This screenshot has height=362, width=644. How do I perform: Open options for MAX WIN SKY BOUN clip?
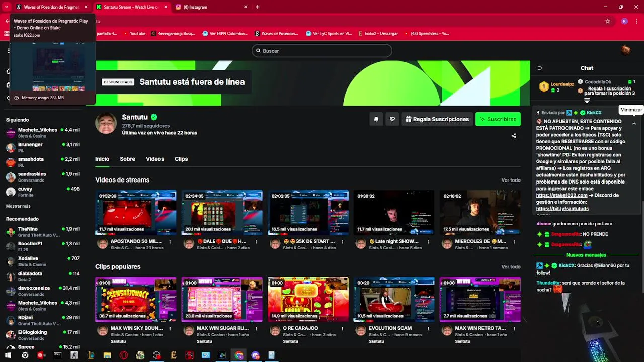(170, 328)
